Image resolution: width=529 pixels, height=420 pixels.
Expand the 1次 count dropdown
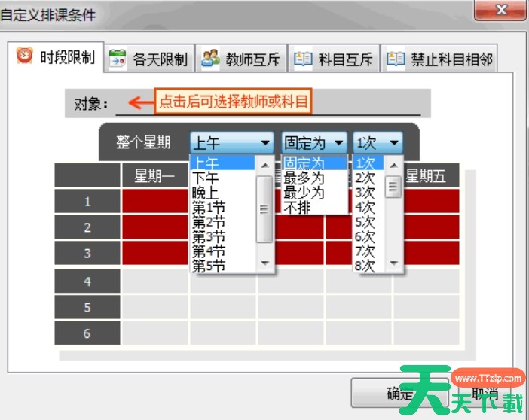pyautogui.click(x=378, y=142)
